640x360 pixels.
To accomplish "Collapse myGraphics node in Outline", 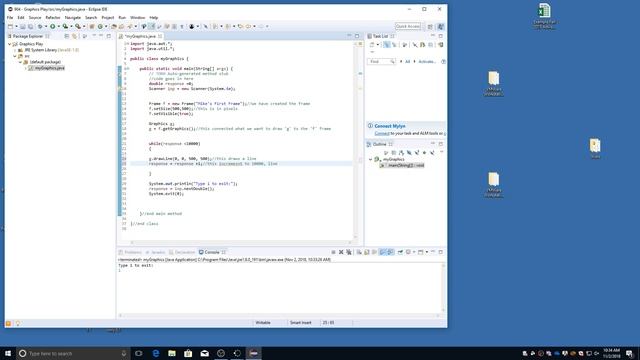I will [371, 160].
